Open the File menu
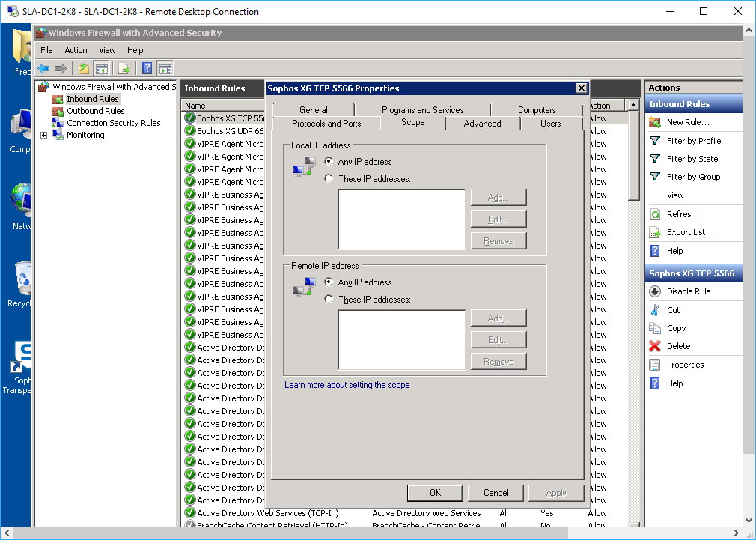This screenshot has height=540, width=756. (46, 50)
